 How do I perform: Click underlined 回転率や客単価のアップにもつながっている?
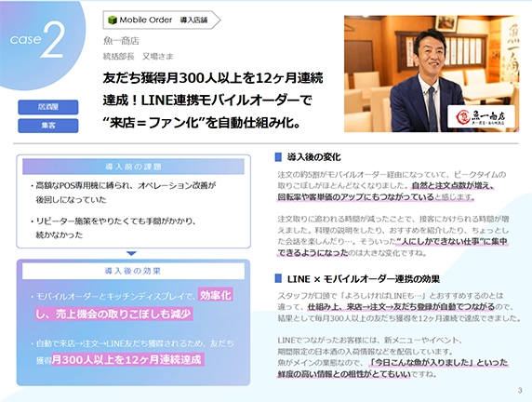356,197
